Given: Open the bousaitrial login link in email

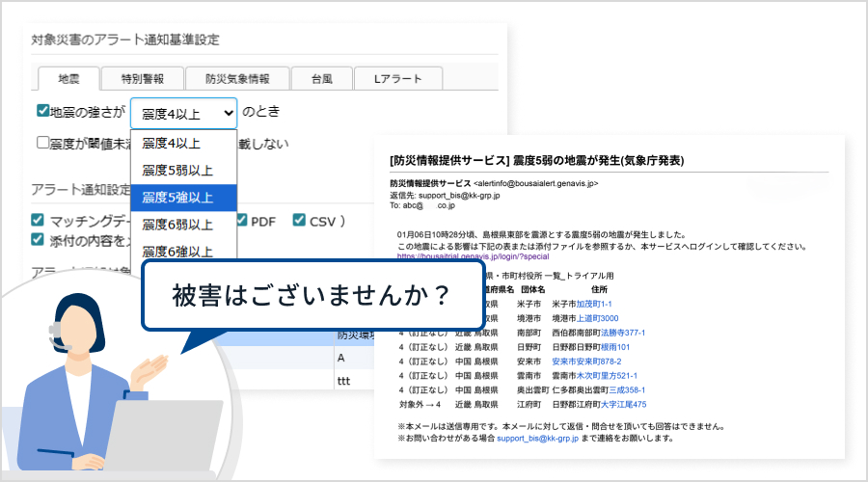Looking at the screenshot, I should pyautogui.click(x=473, y=256).
